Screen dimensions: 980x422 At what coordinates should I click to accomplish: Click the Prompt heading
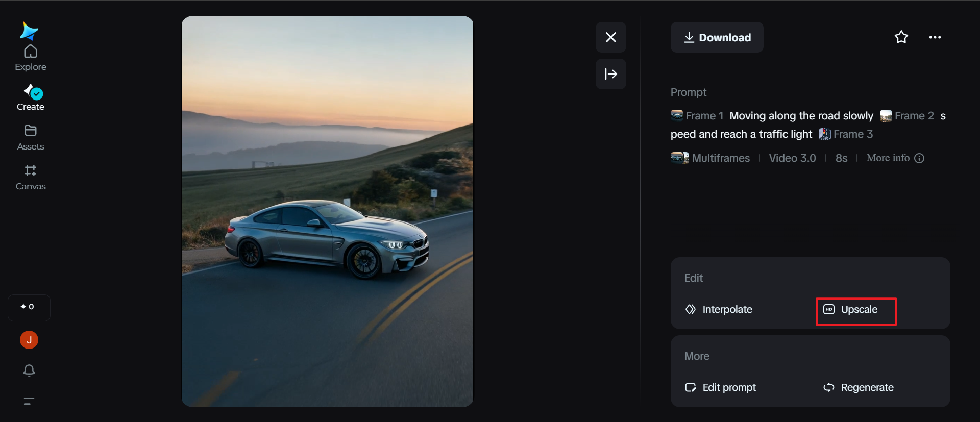[x=689, y=92]
